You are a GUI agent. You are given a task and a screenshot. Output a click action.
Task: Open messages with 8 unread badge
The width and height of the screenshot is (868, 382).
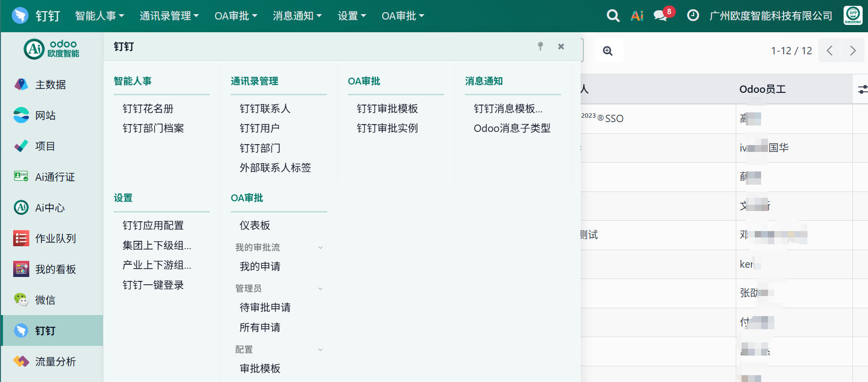pyautogui.click(x=664, y=15)
